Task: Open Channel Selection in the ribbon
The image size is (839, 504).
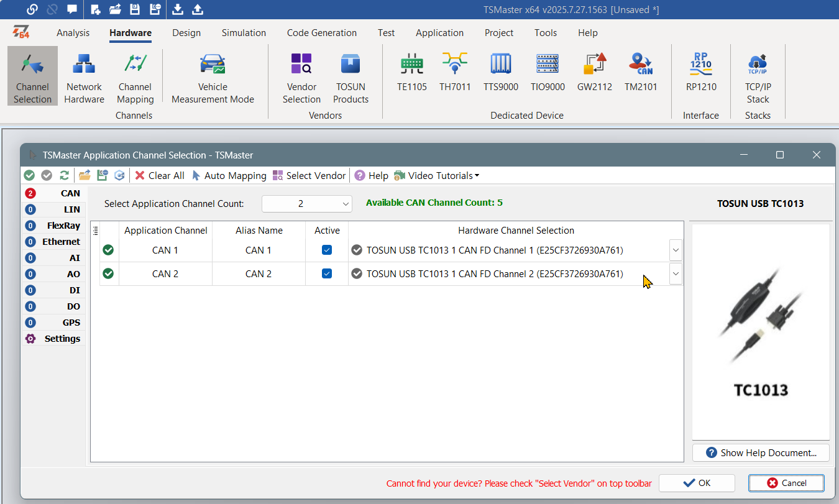Action: point(33,76)
